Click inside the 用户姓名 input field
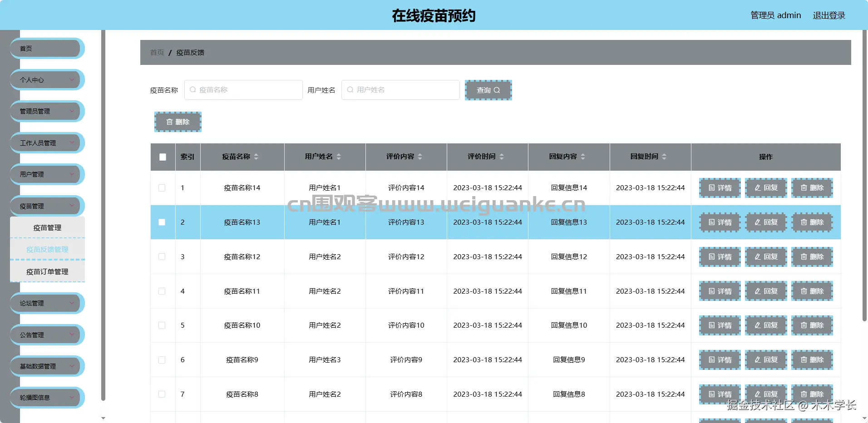The width and height of the screenshot is (868, 423). [399, 89]
